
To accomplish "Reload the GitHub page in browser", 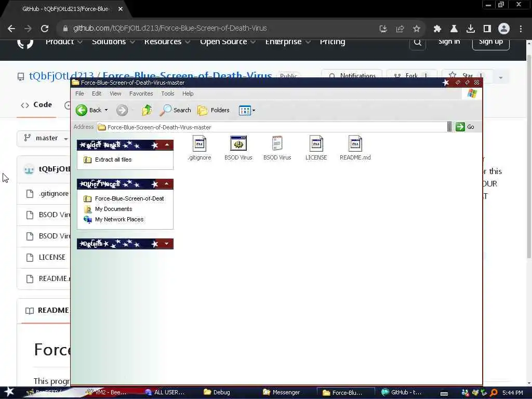I will coord(45,29).
